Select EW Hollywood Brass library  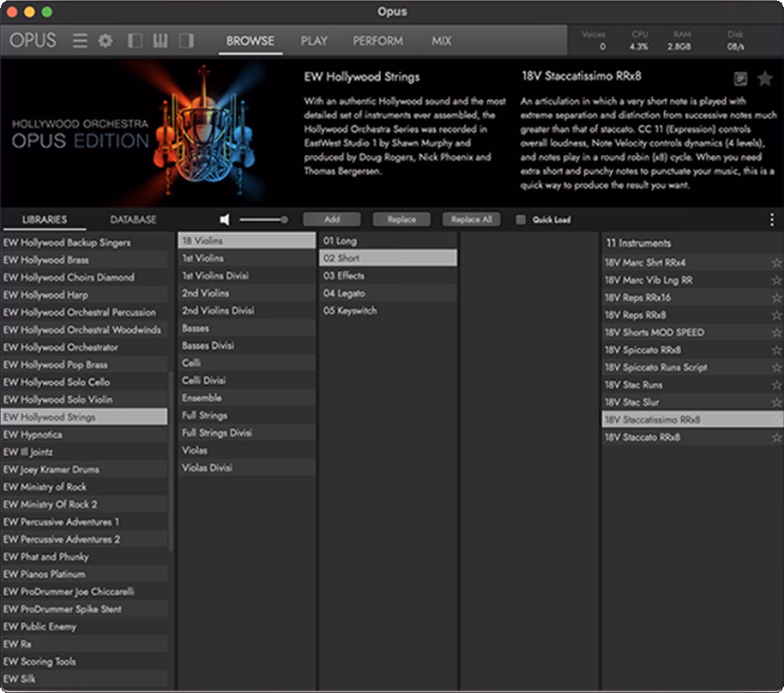click(84, 260)
